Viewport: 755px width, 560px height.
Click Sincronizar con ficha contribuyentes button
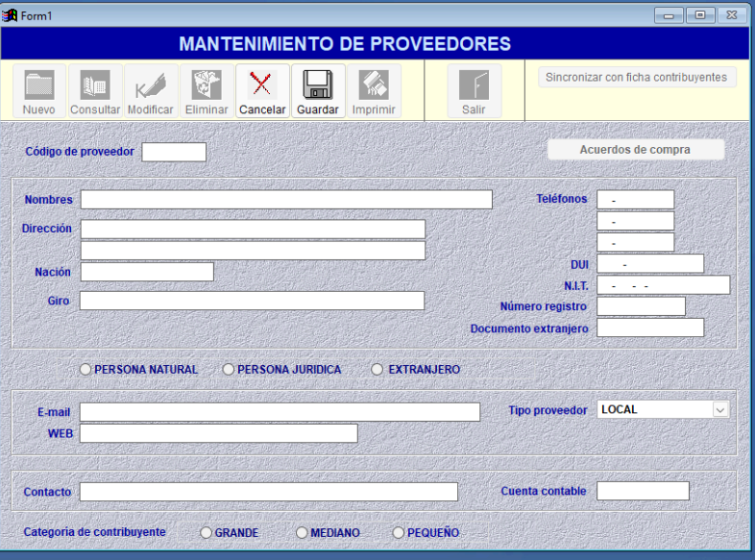637,77
